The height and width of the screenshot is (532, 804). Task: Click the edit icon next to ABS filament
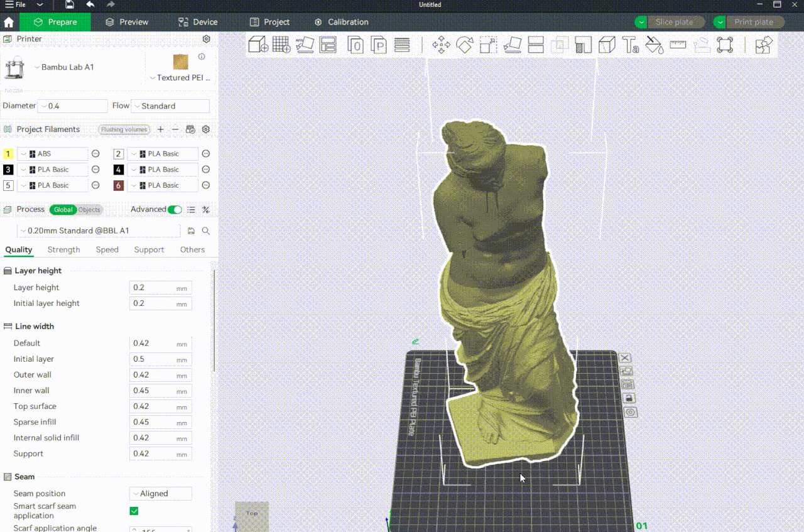click(95, 153)
